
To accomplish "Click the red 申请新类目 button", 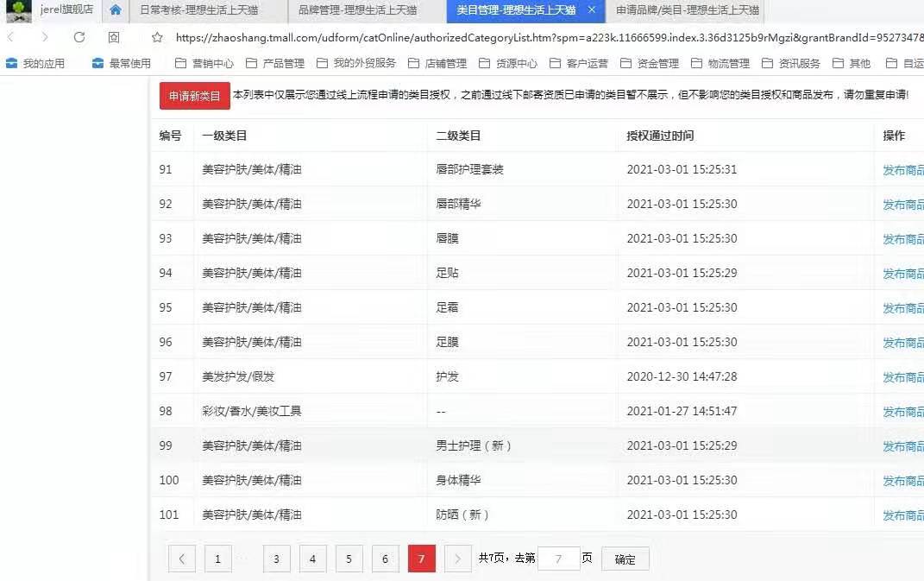I will pos(194,96).
